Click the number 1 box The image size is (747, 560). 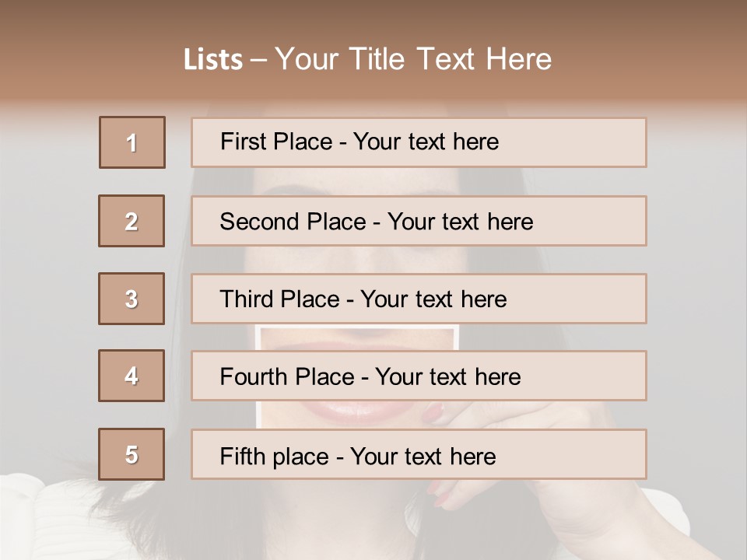point(132,142)
